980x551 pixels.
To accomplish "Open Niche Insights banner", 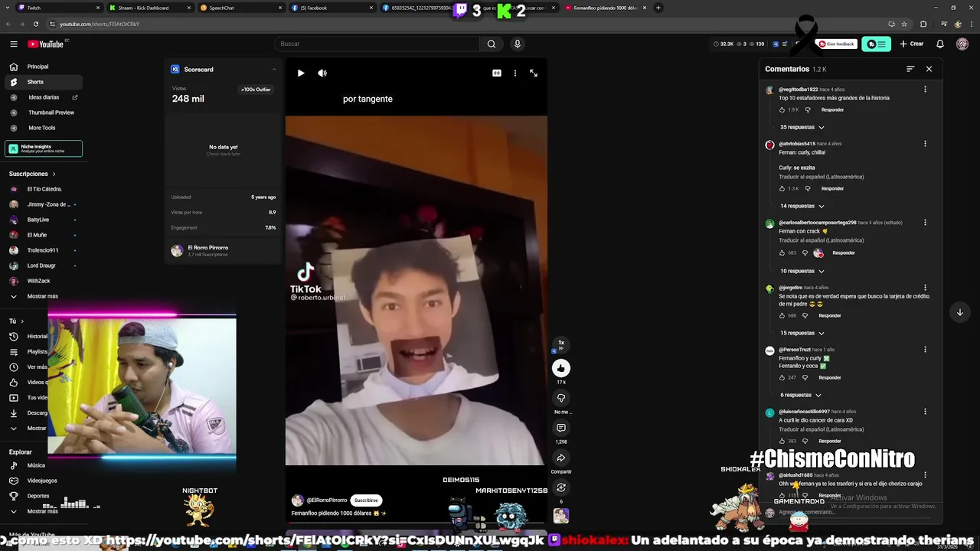I will (x=44, y=148).
